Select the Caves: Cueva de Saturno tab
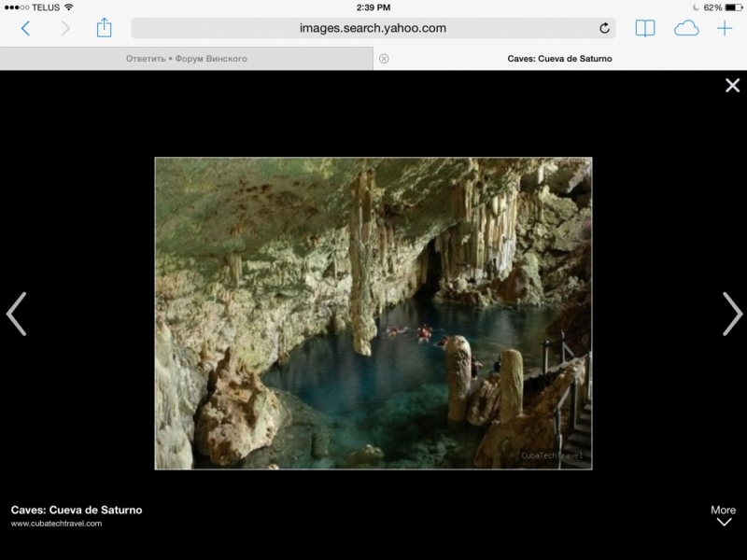Image resolution: width=747 pixels, height=560 pixels. click(560, 59)
